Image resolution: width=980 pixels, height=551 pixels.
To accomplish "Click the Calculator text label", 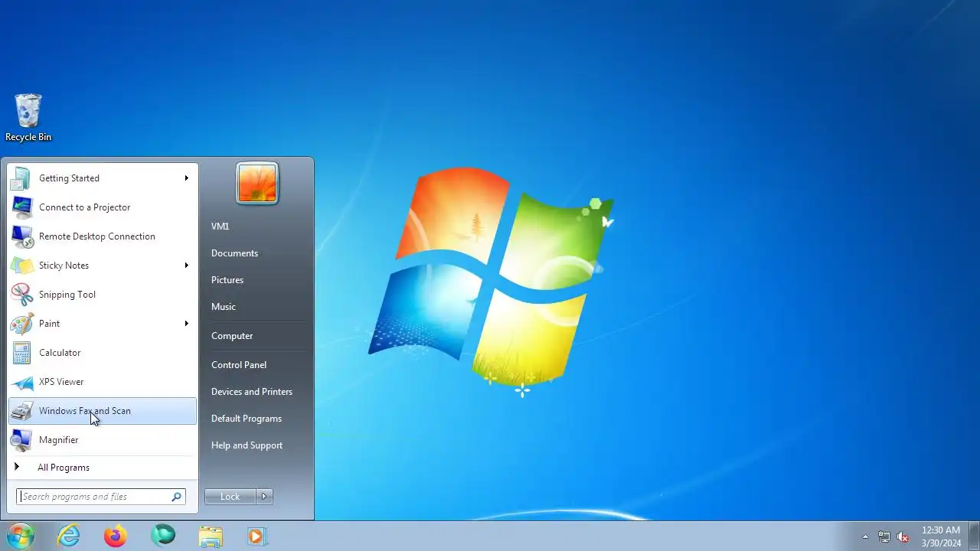I will 60,353.
